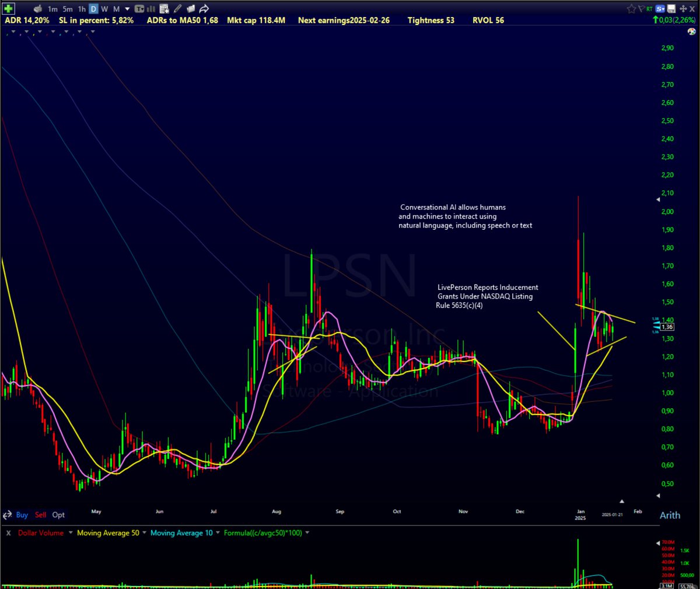Click the 2,00 price axis label

tap(668, 212)
